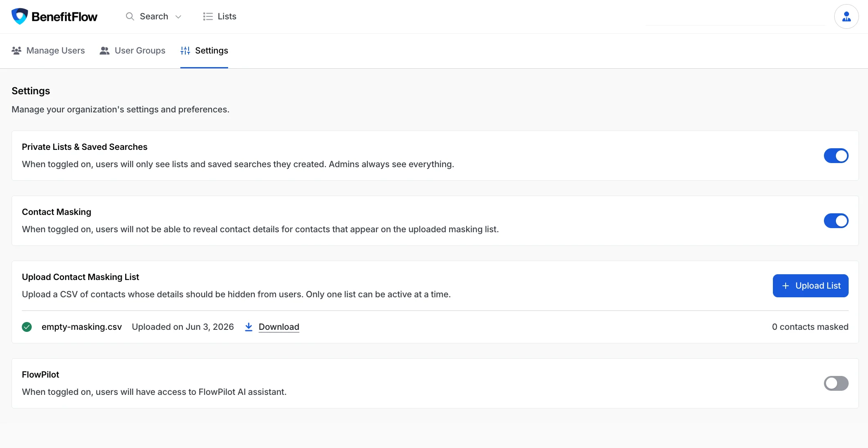The width and height of the screenshot is (868, 448).
Task: Click the Search label in top navigation
Action: (x=154, y=16)
